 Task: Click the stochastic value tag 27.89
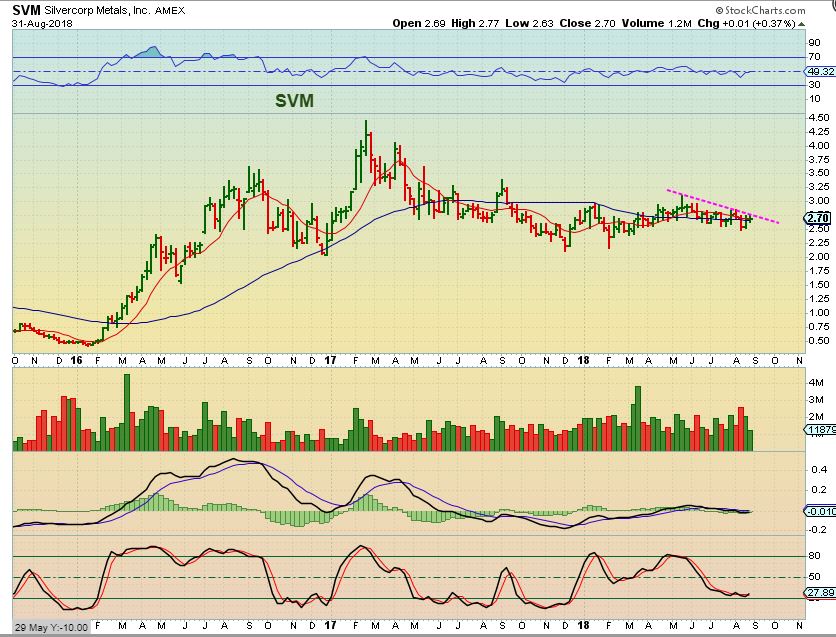(x=820, y=593)
